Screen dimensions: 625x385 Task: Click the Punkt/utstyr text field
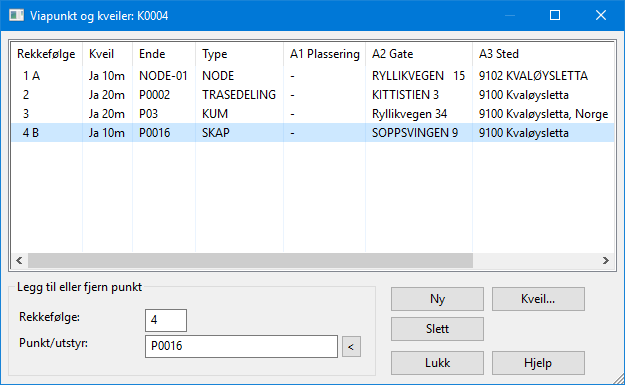coord(242,346)
